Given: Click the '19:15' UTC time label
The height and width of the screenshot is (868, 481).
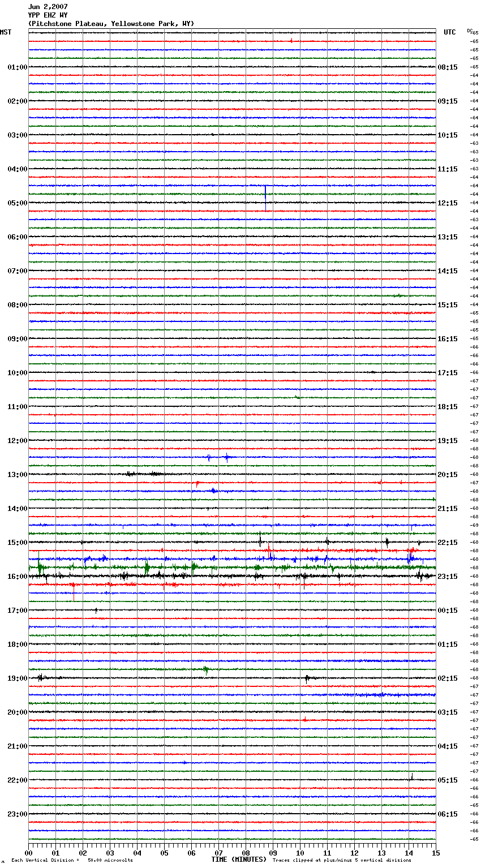Looking at the screenshot, I should pos(448,441).
